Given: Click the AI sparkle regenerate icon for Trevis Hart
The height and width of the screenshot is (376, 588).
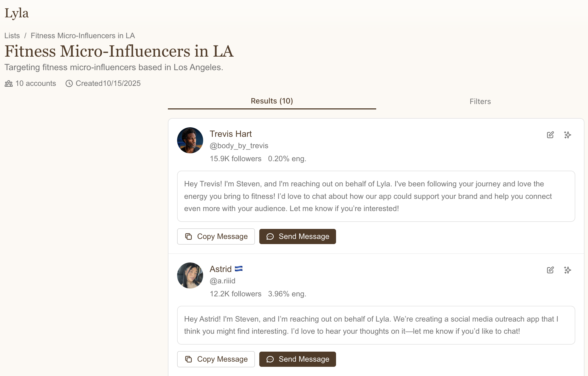Looking at the screenshot, I should pos(567,135).
